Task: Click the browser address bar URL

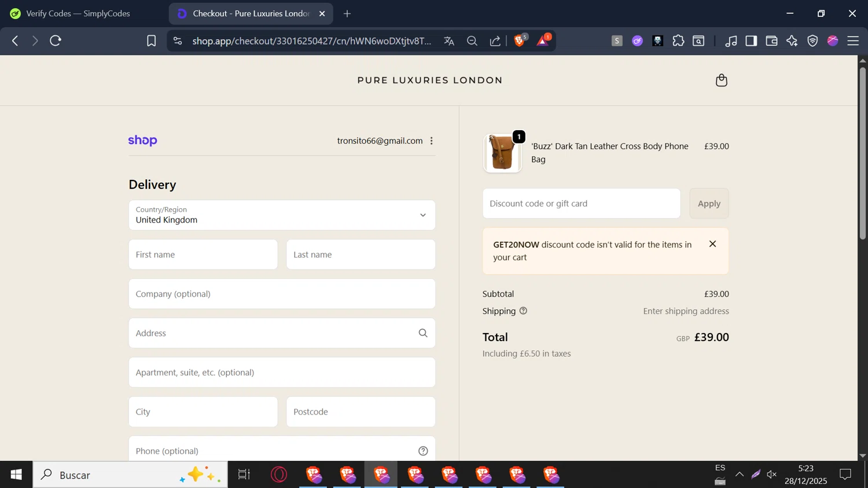Action: click(312, 41)
